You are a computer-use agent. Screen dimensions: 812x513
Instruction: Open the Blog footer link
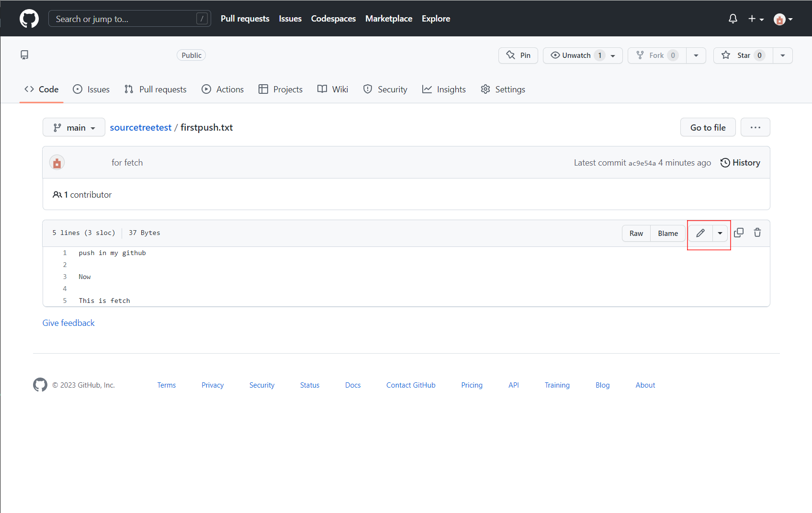click(x=603, y=385)
